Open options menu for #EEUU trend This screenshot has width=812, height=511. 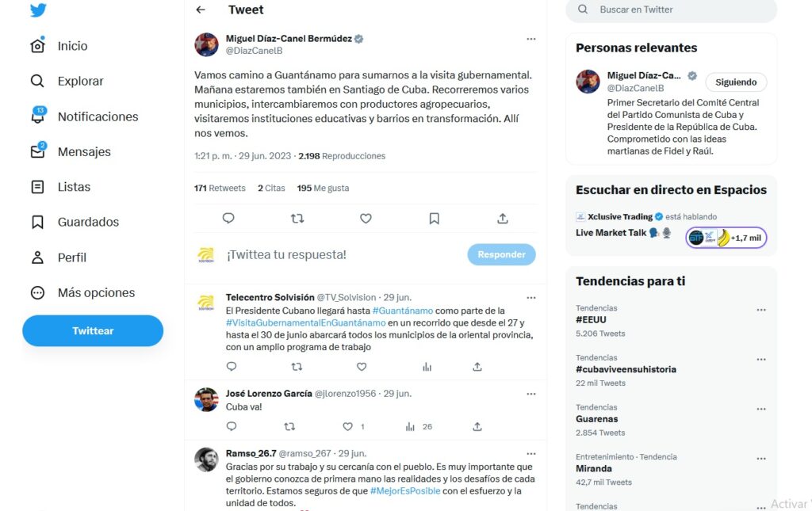tap(760, 310)
